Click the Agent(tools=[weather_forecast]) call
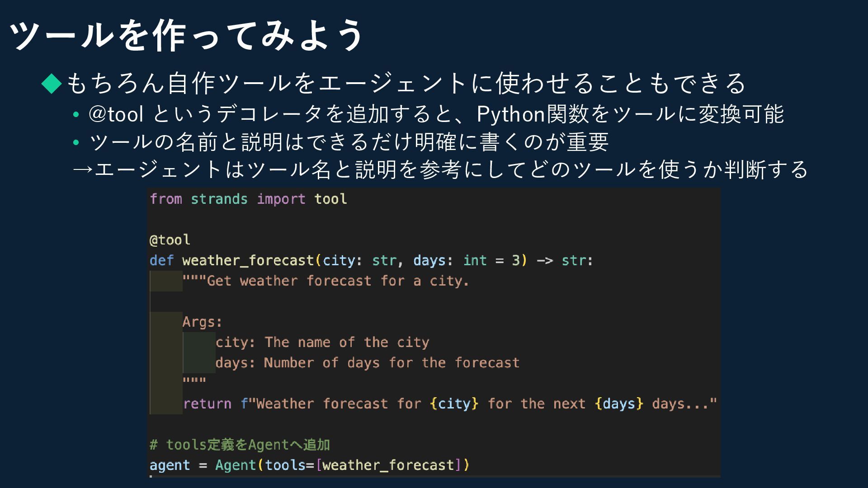The height and width of the screenshot is (488, 868). point(343,465)
